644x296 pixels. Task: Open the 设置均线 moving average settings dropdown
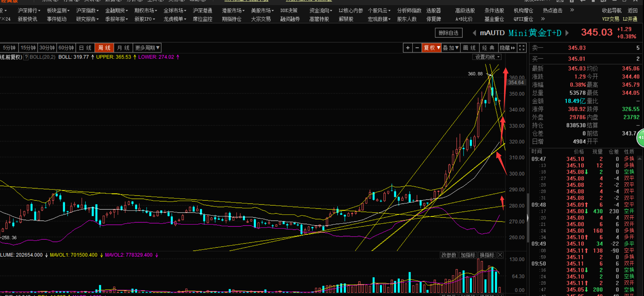pos(487,57)
